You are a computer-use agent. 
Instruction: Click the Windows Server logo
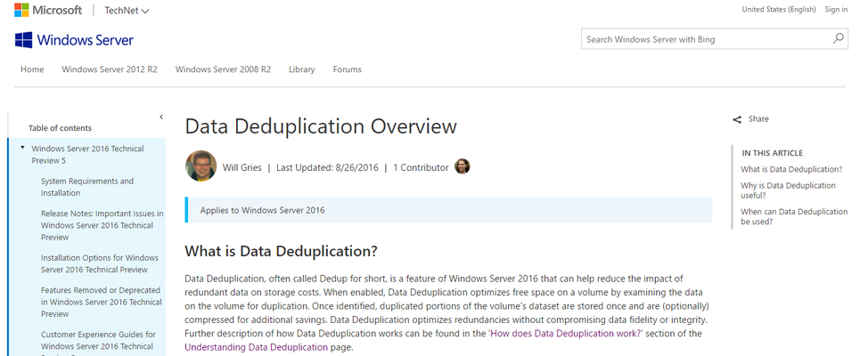[x=74, y=40]
